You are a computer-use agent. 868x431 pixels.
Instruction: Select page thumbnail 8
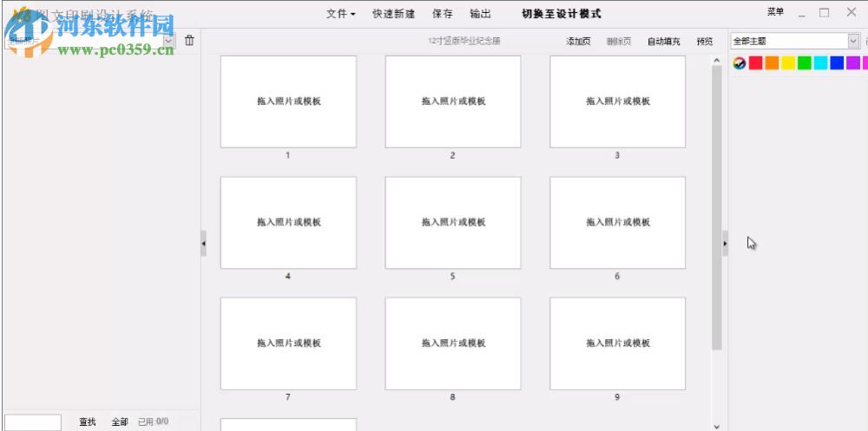coord(453,343)
